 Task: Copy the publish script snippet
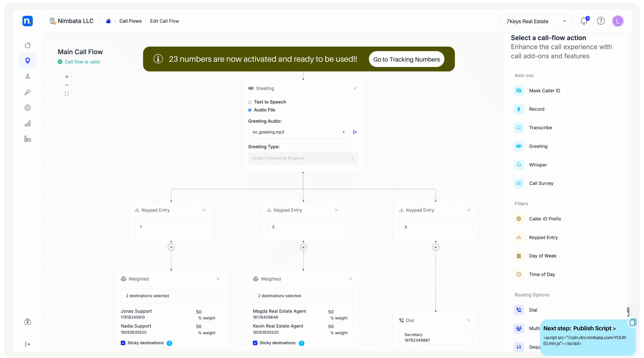(633, 322)
